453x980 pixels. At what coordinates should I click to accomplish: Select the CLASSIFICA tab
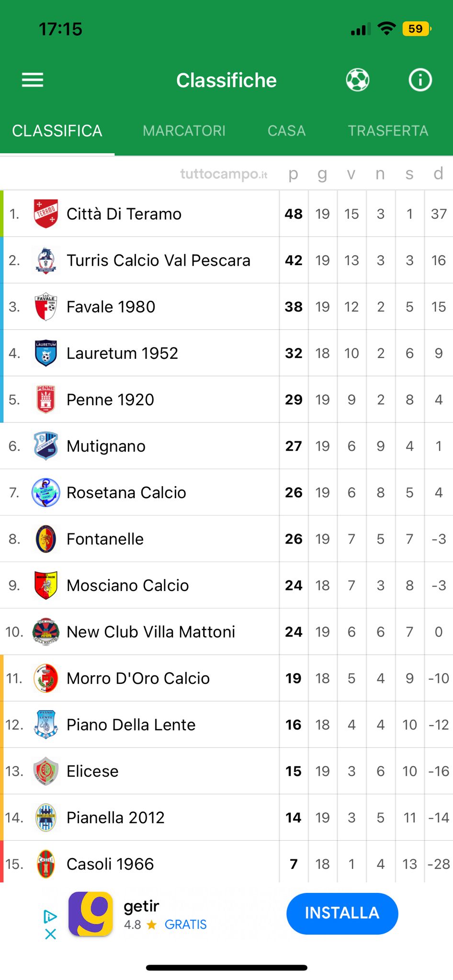pyautogui.click(x=57, y=131)
